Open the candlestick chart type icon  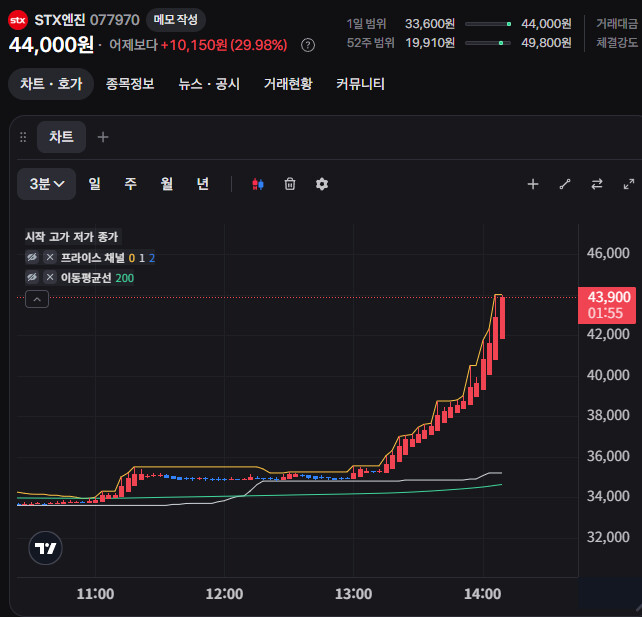pos(258,184)
